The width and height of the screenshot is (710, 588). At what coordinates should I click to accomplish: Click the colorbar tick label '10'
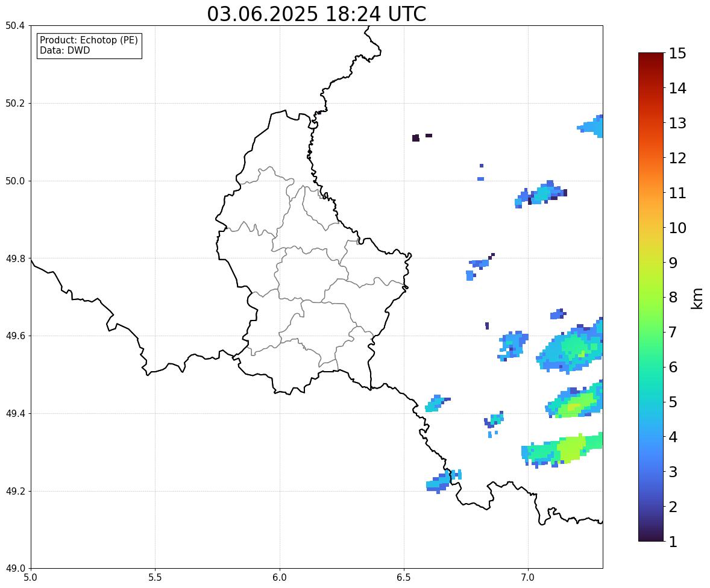coord(677,228)
